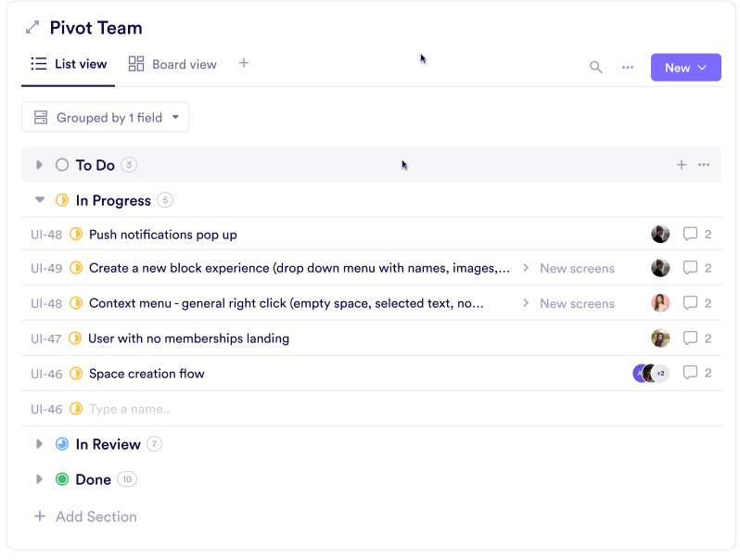740x560 pixels.
Task: Click the Type a name input field
Action: click(x=129, y=409)
